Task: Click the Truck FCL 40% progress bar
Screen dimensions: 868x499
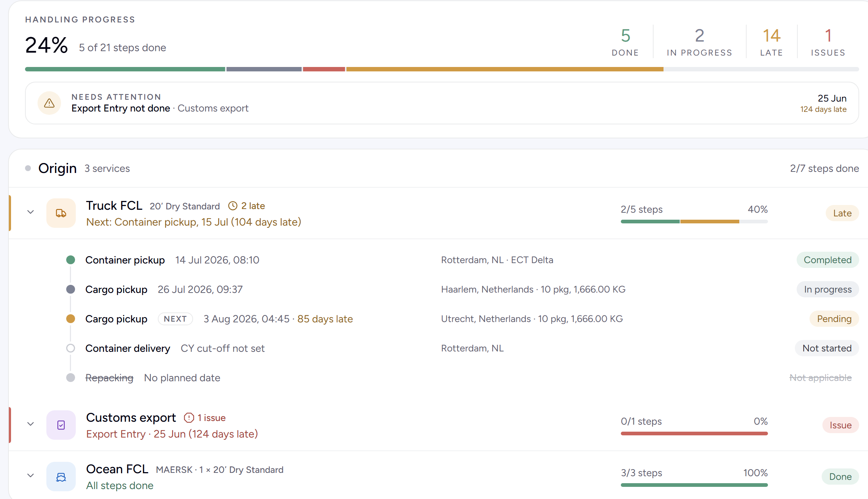Action: pos(694,222)
